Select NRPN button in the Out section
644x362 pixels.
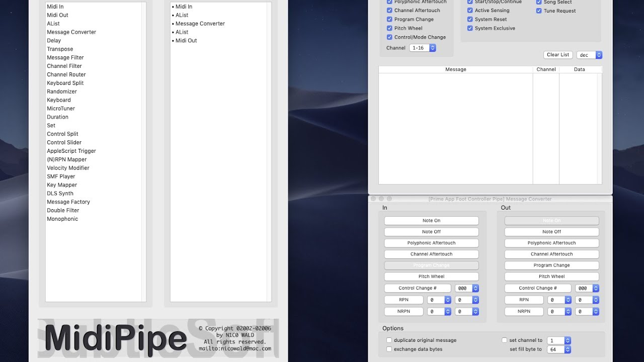[x=524, y=312]
